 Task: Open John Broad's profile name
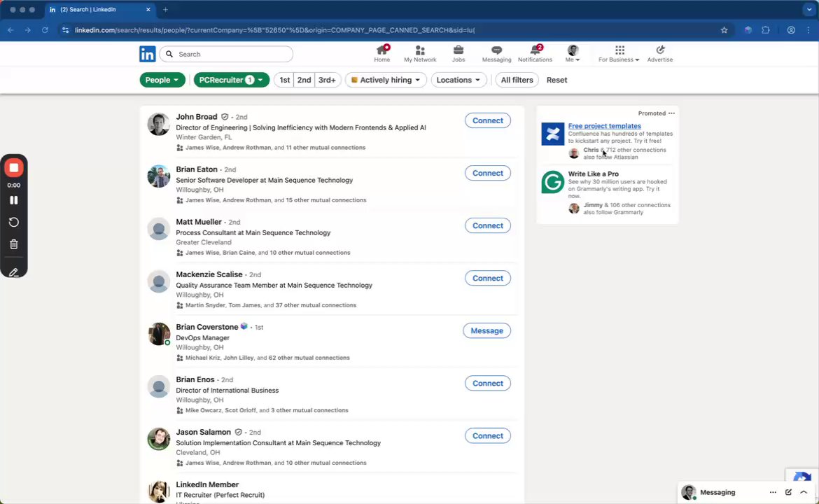coord(197,117)
